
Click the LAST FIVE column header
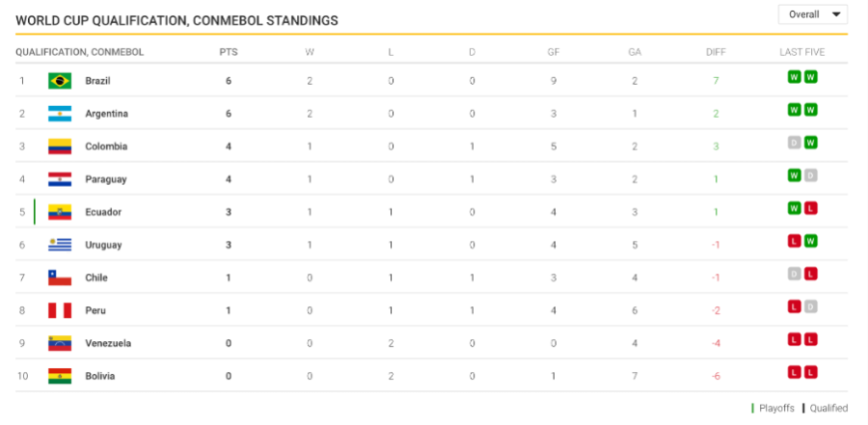coord(802,52)
